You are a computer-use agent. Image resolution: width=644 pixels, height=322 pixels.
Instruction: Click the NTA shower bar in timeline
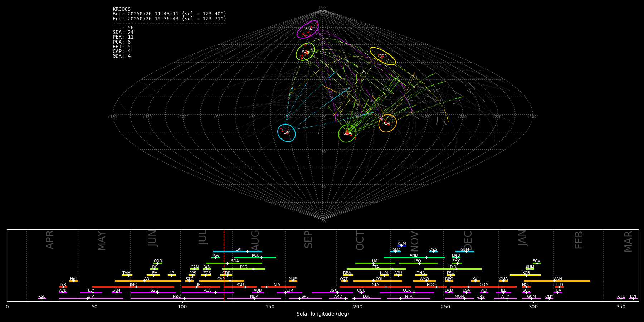coord(409,298)
